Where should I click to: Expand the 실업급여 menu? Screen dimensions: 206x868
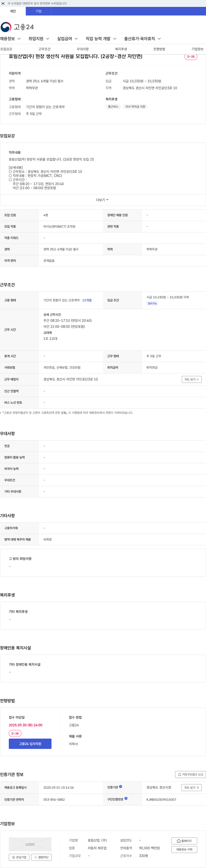point(67,39)
